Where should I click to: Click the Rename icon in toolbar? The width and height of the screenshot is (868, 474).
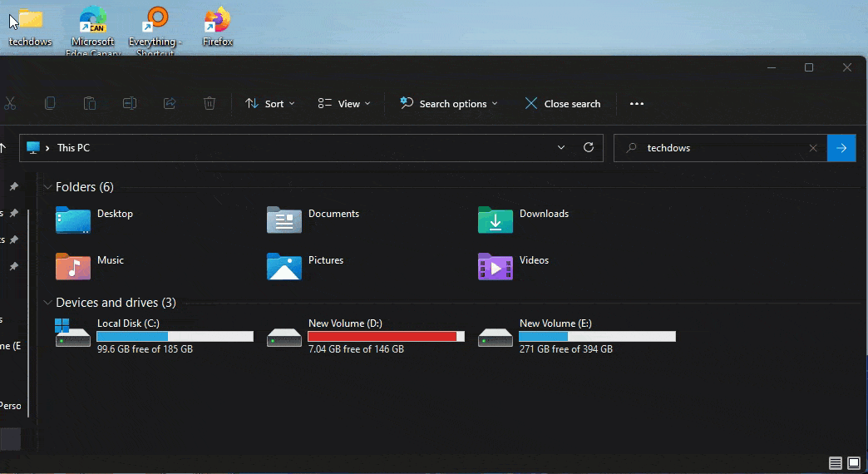click(x=130, y=103)
